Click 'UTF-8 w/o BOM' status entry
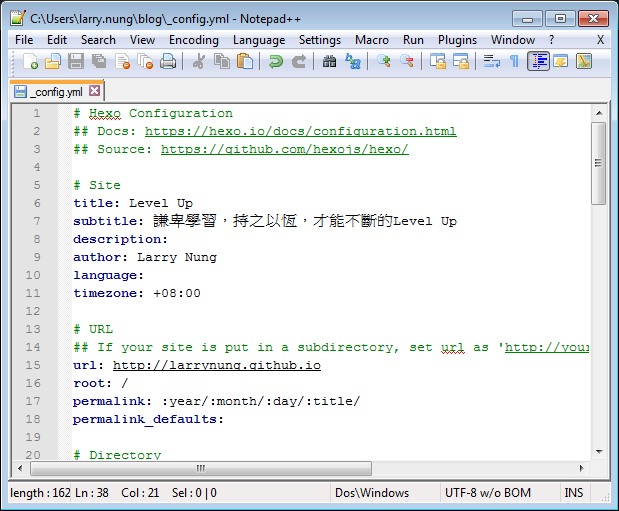Screen dimensions: 619x511 tap(488, 493)
